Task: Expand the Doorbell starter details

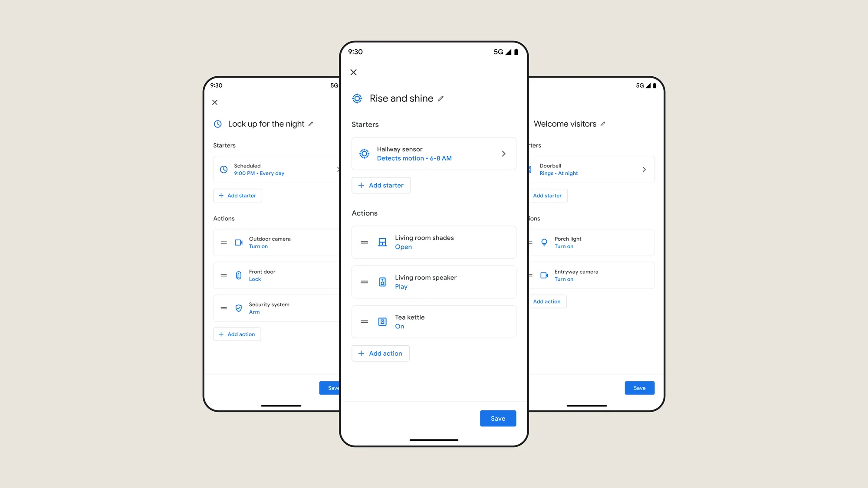Action: (x=644, y=169)
